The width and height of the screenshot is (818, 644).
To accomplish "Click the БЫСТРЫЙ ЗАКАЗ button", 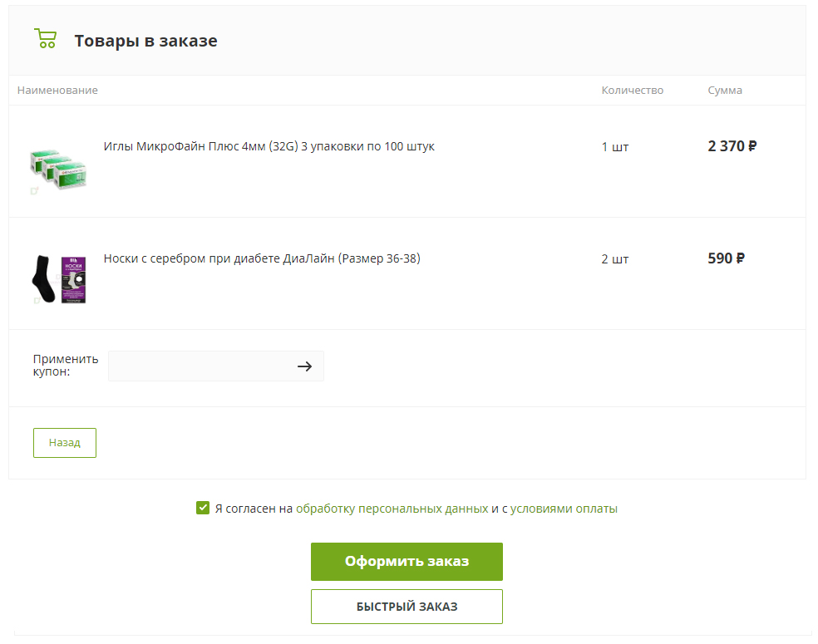I will click(x=407, y=607).
